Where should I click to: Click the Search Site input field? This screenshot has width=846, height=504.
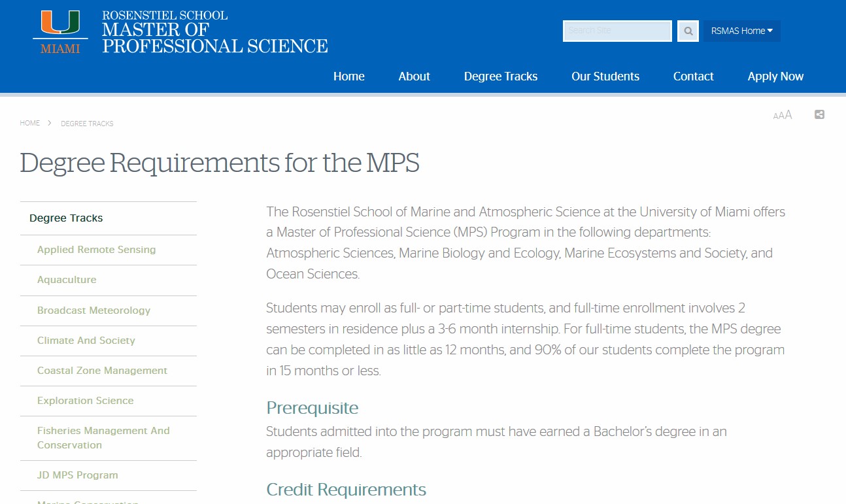coord(617,31)
